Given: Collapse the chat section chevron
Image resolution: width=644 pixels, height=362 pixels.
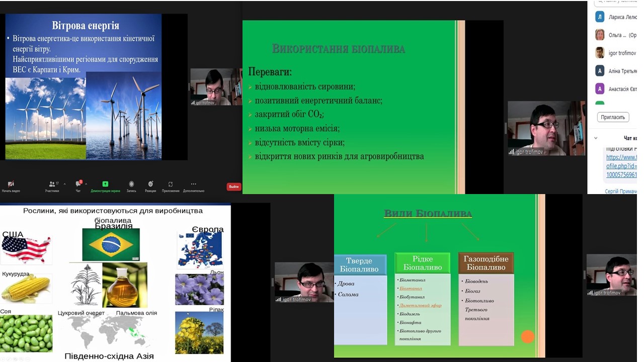Looking at the screenshot, I should (596, 138).
